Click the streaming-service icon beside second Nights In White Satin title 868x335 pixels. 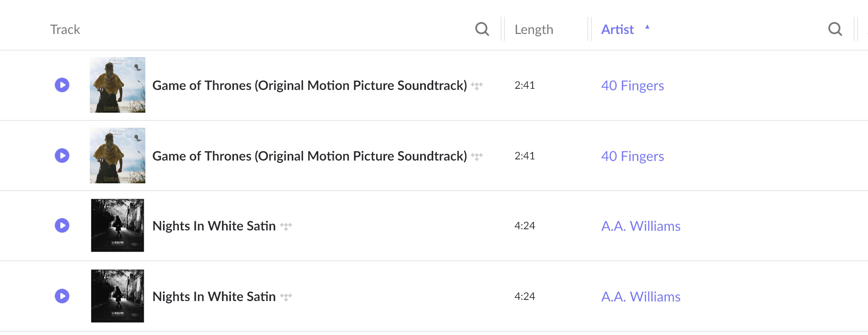click(286, 297)
